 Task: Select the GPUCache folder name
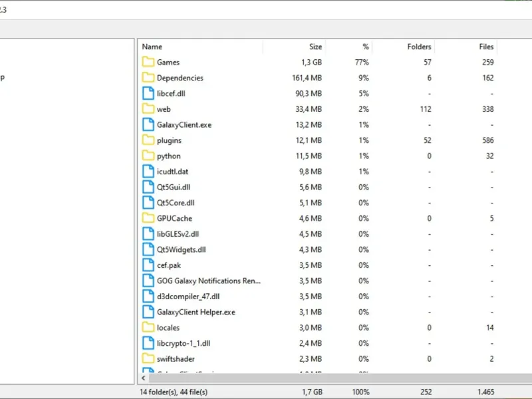(175, 219)
